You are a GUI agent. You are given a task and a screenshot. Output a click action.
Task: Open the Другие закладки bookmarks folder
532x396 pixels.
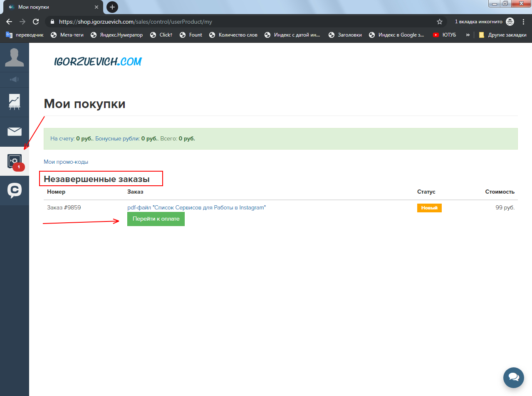[502, 35]
